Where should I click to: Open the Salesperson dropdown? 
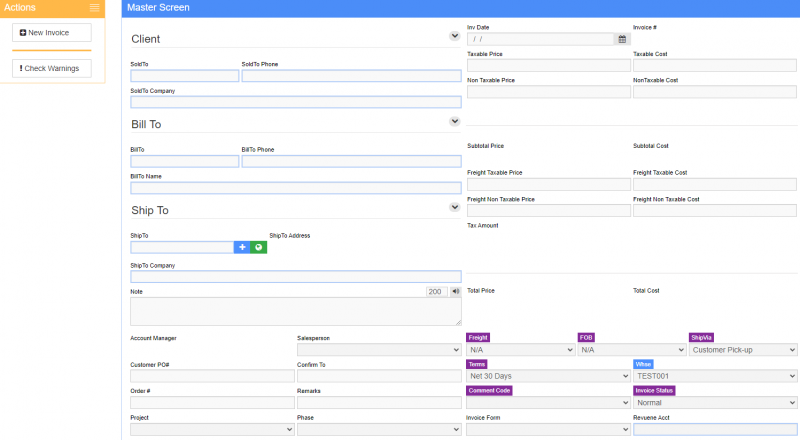(379, 350)
